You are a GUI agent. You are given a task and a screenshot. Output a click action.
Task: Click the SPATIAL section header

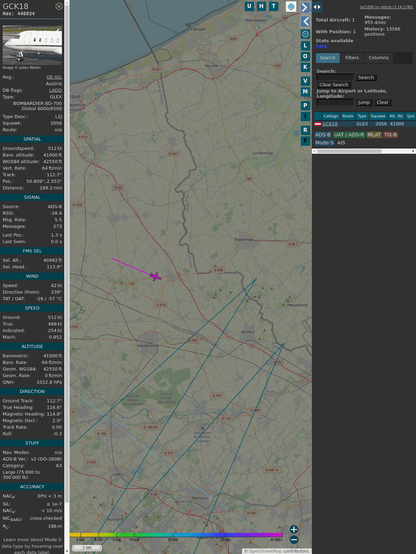pyautogui.click(x=32, y=139)
